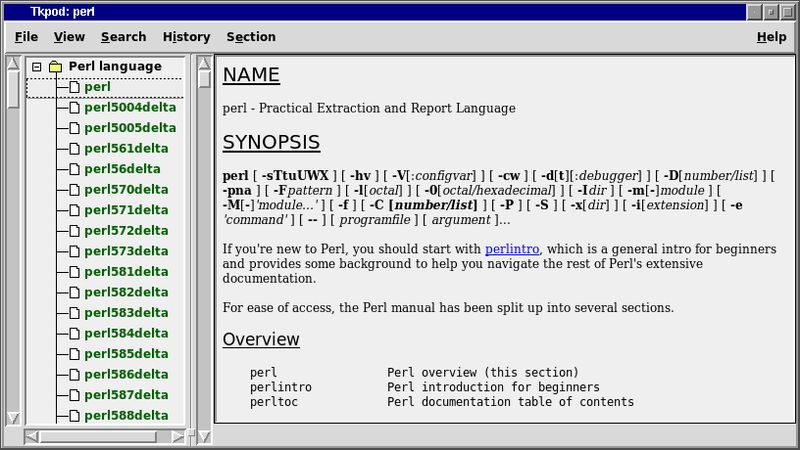The width and height of the screenshot is (800, 450).
Task: Click the document icon beside perl5004delta
Action: (x=74, y=108)
